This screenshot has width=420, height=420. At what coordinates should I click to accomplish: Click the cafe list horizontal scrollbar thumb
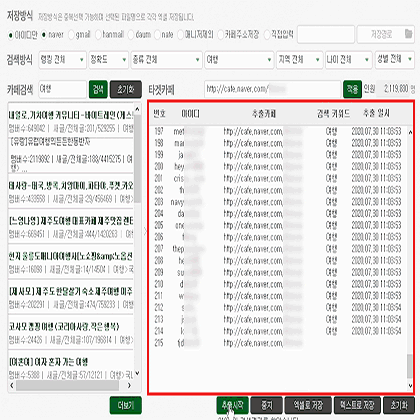tap(67, 385)
